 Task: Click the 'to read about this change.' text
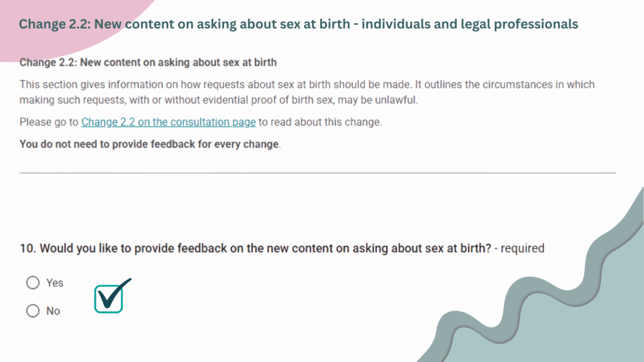click(x=320, y=122)
